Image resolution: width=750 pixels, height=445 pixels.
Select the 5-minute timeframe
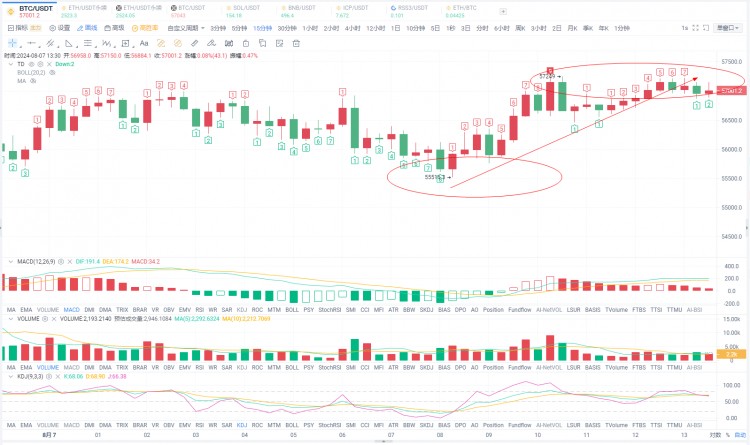[x=239, y=28]
